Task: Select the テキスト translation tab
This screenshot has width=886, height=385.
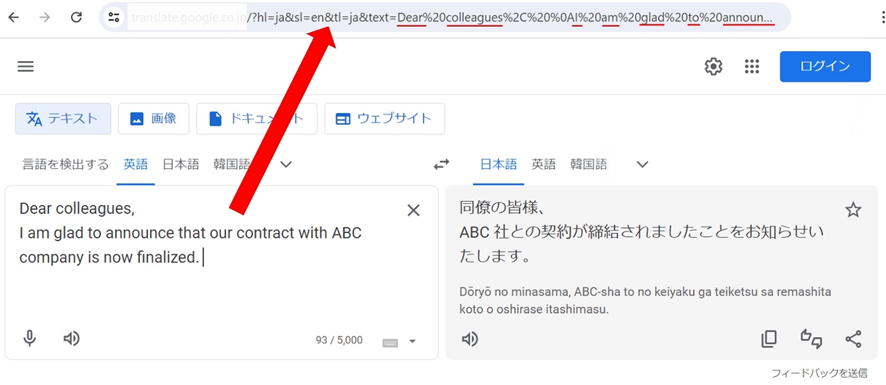Action: pyautogui.click(x=63, y=119)
